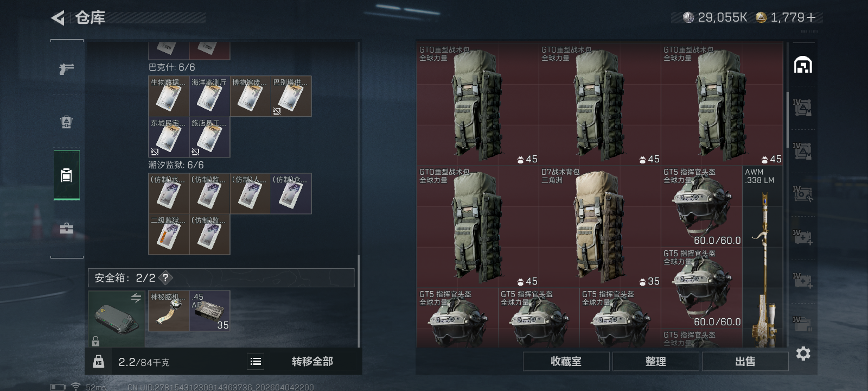Screen dimensions: 868x391
Task: Toggle the swap arrows on secure case
Action: click(x=136, y=298)
